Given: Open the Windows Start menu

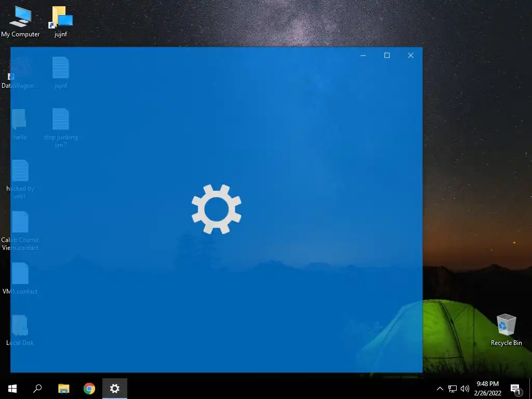Looking at the screenshot, I should tap(12, 389).
